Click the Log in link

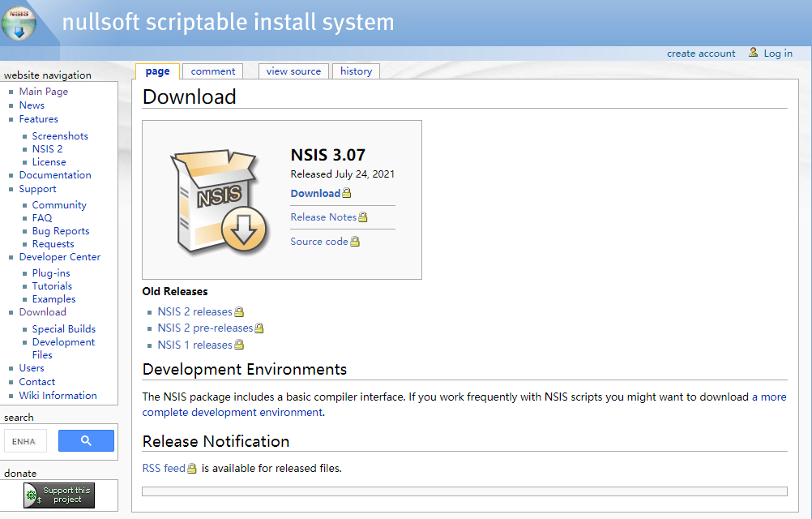[x=778, y=54]
